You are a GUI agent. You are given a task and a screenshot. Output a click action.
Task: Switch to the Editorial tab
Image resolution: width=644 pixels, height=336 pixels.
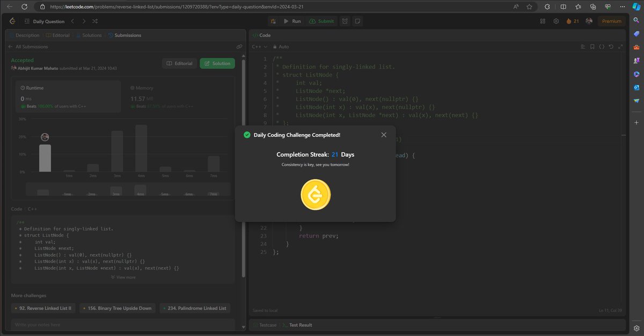click(58, 35)
